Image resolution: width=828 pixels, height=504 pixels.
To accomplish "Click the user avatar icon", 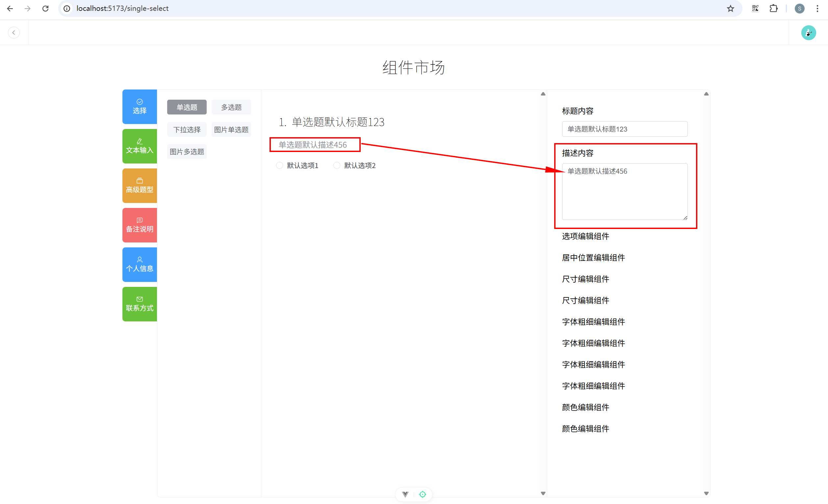I will [808, 33].
